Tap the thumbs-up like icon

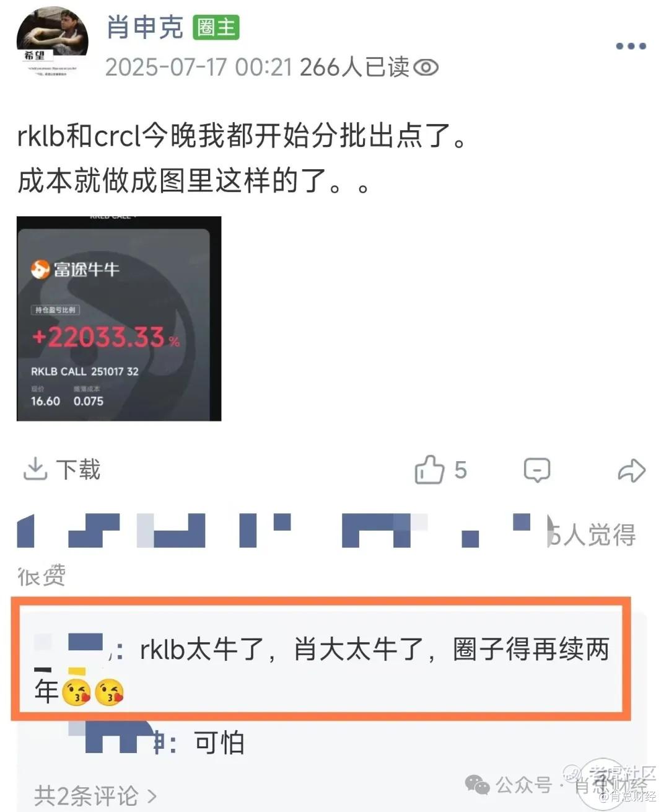pyautogui.click(x=429, y=469)
